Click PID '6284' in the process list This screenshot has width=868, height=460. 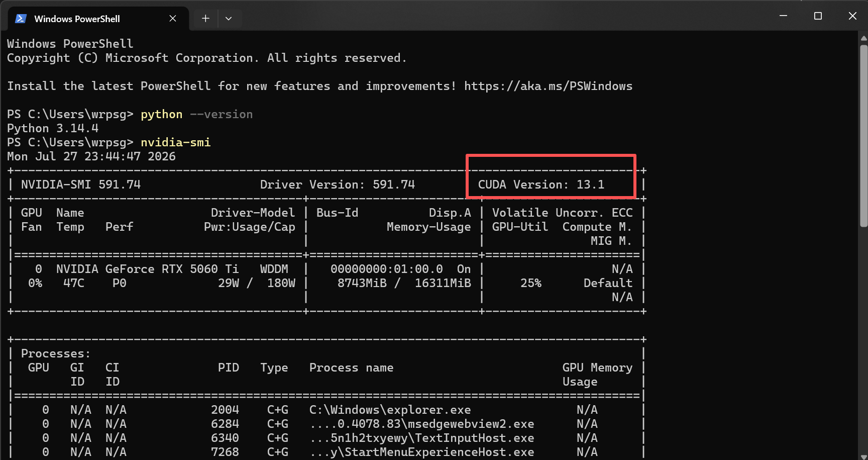pos(225,424)
